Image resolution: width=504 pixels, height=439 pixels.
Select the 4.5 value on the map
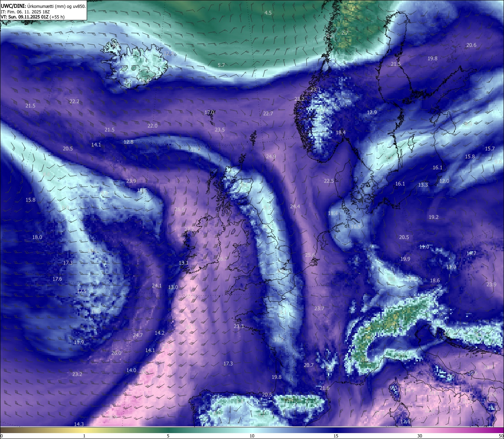tap(268, 13)
